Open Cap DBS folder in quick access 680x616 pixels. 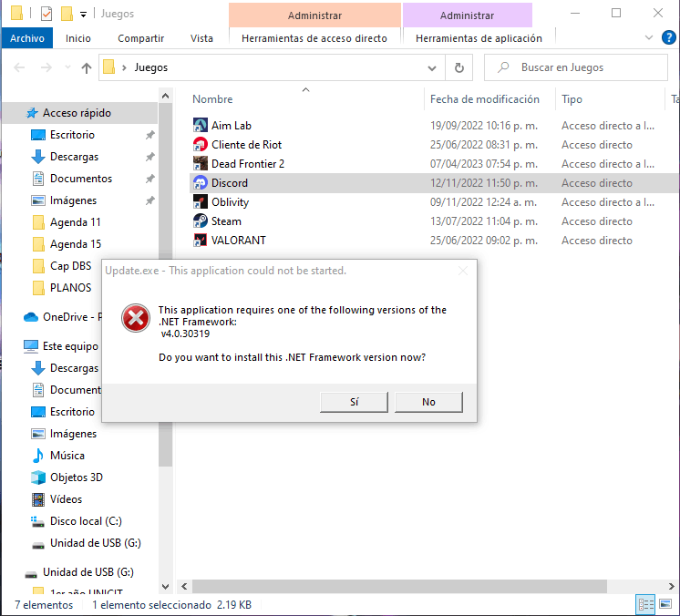(x=62, y=266)
